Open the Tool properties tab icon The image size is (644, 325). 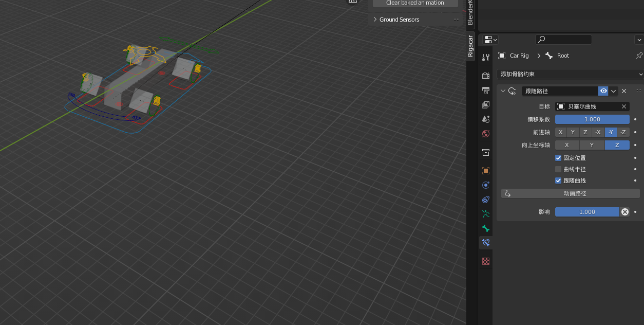485,57
